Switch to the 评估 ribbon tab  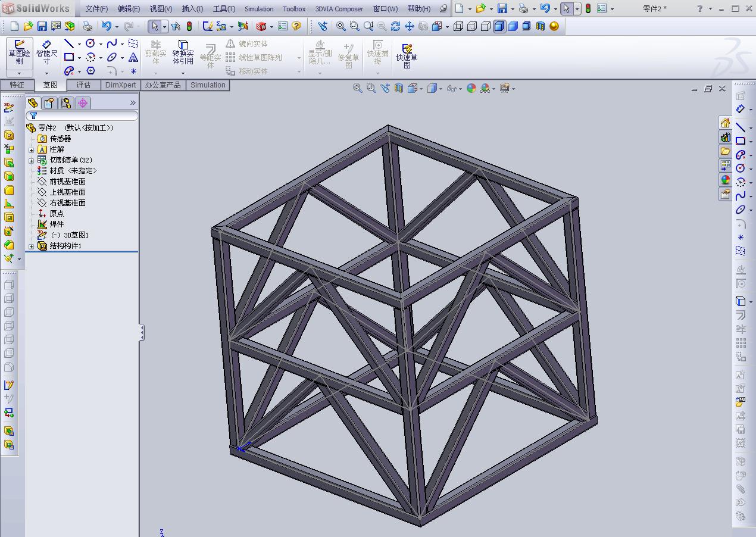tap(83, 85)
